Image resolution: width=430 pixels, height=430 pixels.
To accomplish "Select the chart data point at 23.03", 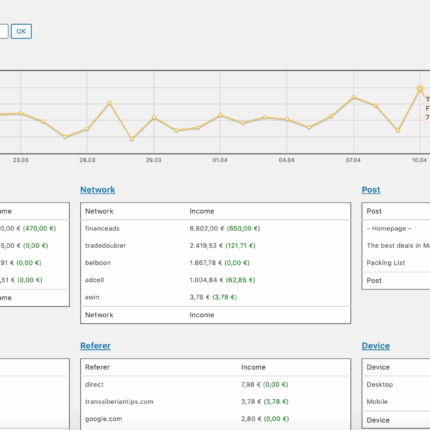I will point(21,113).
